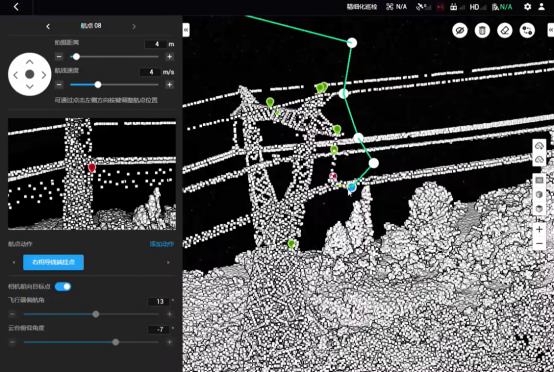Show previous action with the left triangle
Viewport: 554px width, 372px height.
pyautogui.click(x=14, y=262)
